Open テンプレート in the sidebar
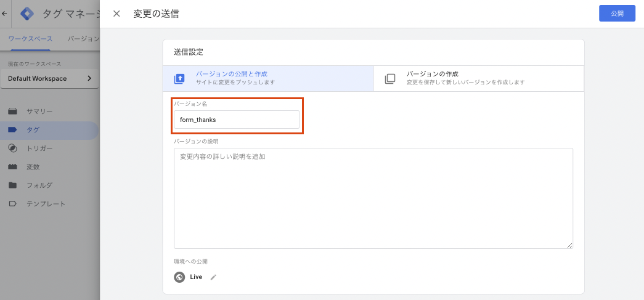 point(49,203)
